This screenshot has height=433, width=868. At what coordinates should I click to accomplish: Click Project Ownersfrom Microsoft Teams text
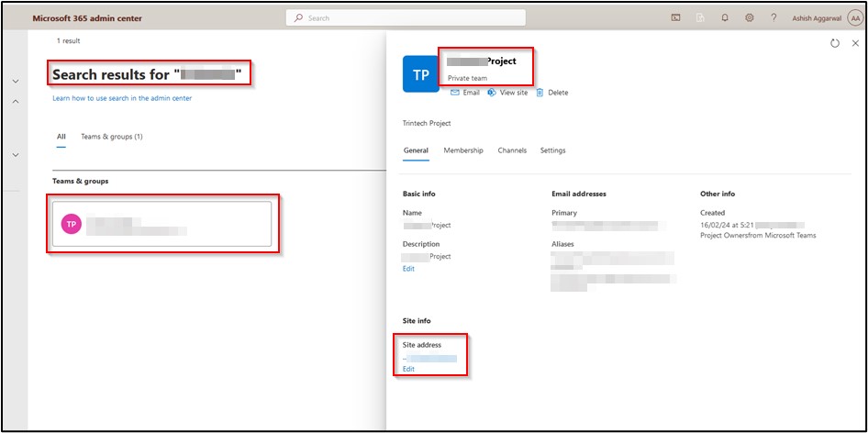tap(758, 236)
